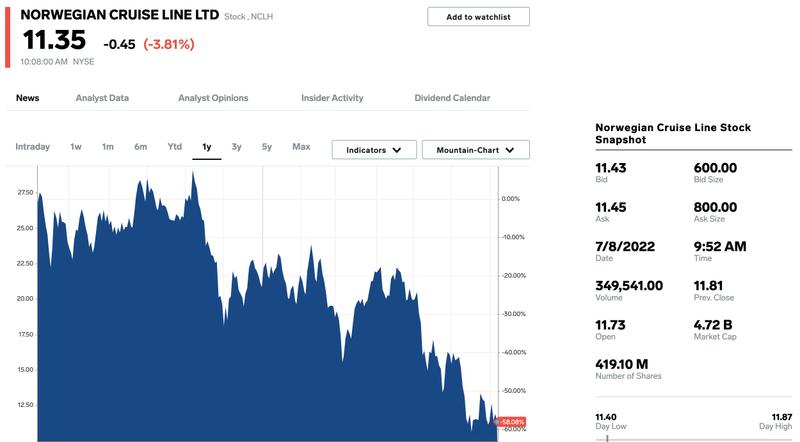Click the 12.50 price axis label
The image size is (800, 442).
point(26,405)
